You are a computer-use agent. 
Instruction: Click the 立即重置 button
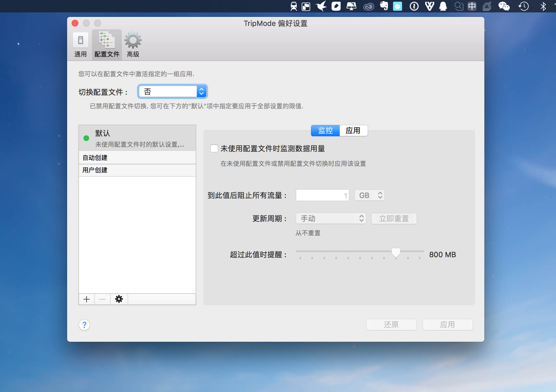tap(394, 219)
